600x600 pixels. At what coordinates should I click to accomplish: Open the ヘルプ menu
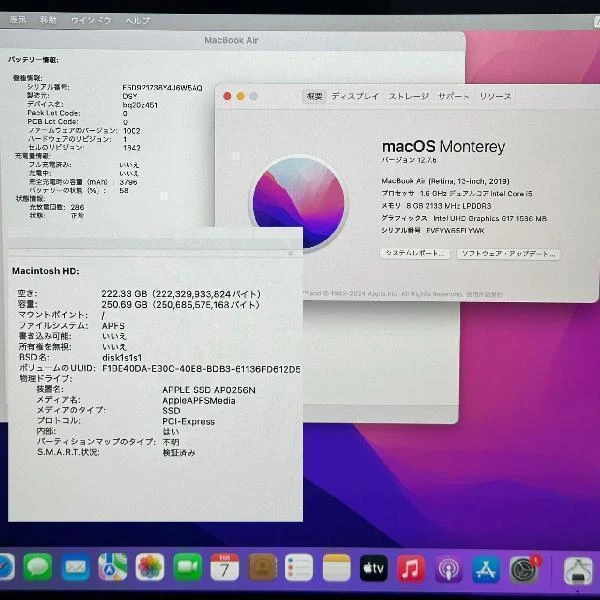click(x=138, y=21)
